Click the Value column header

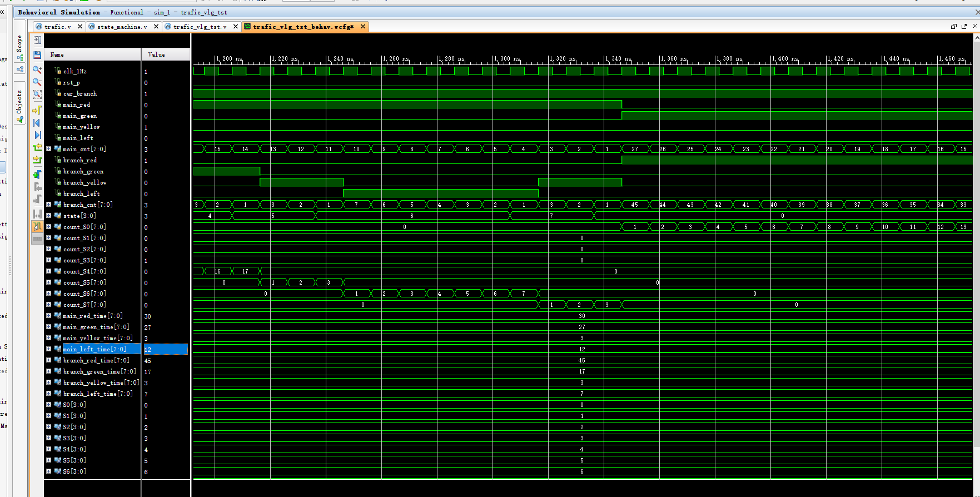click(x=166, y=54)
